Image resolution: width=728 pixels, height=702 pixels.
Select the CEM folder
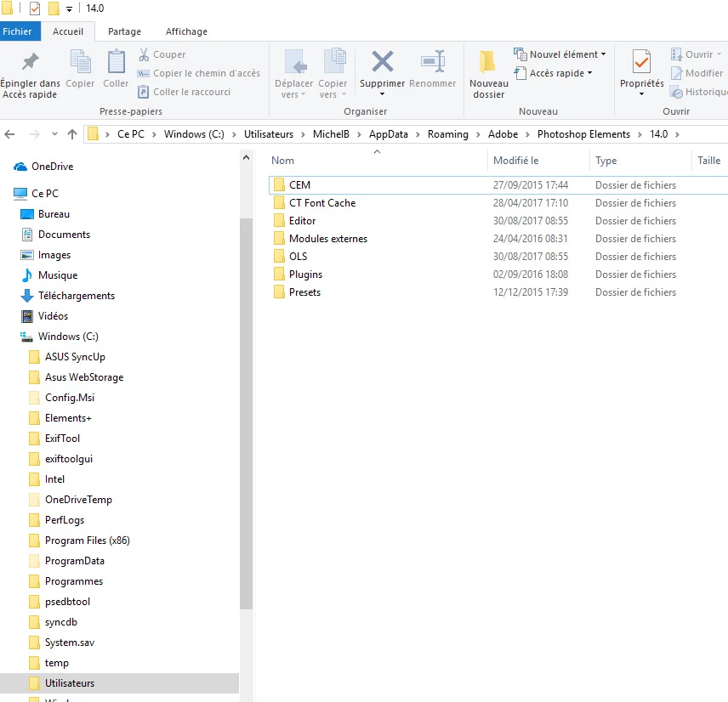pos(498,185)
